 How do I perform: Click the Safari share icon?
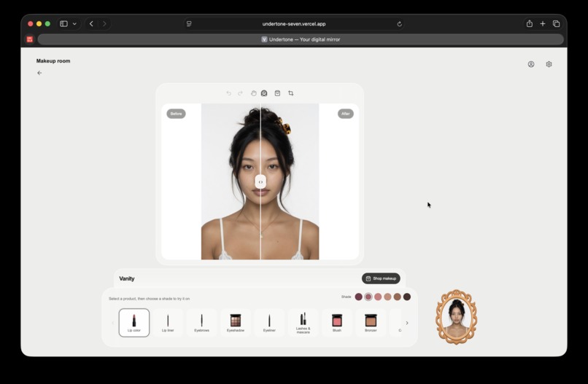pos(530,23)
